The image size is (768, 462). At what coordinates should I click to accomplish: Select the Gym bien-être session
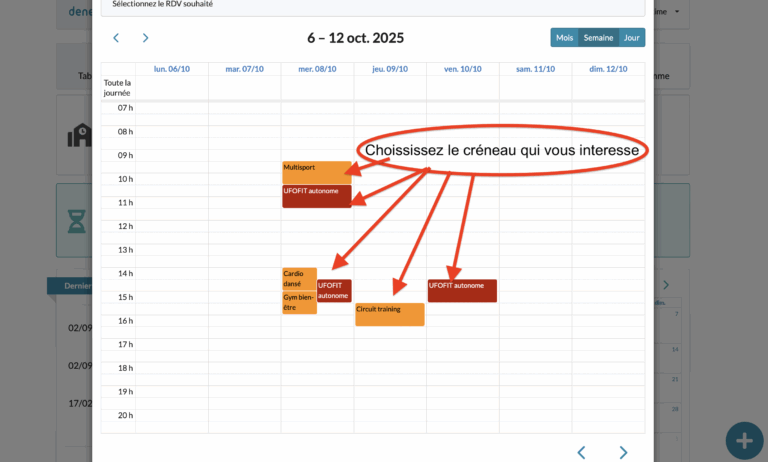click(298, 302)
